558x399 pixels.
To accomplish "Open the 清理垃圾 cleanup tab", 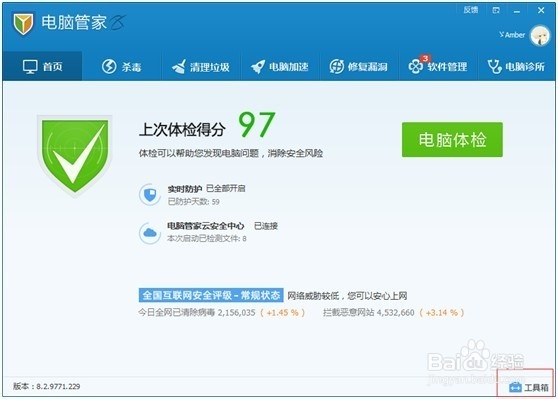I will [x=201, y=67].
